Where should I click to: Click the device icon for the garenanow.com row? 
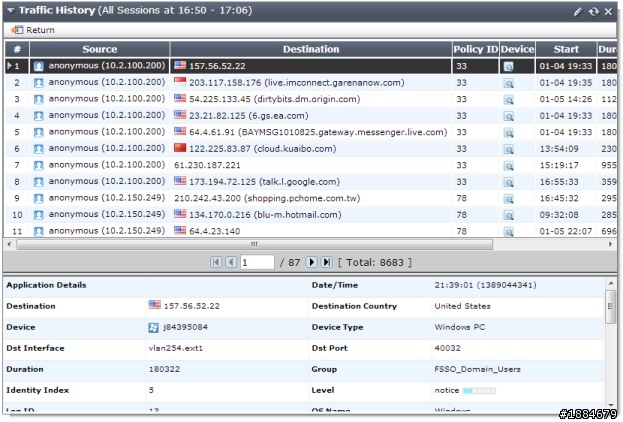508,83
